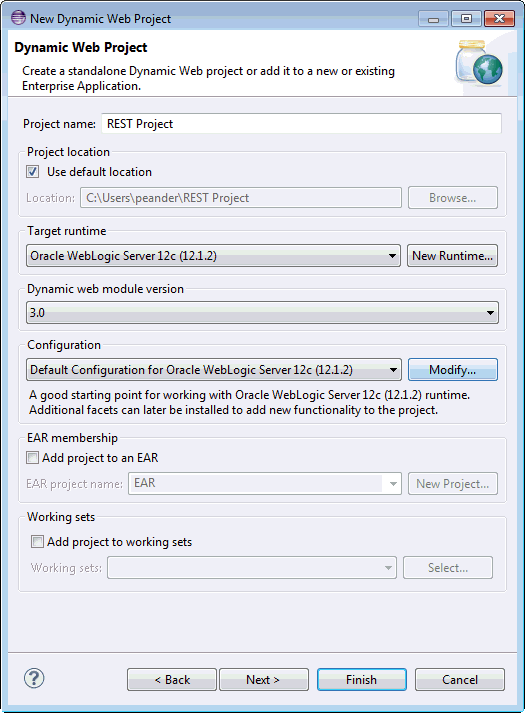The height and width of the screenshot is (713, 525).
Task: Click the Select... button
Action: (x=448, y=567)
